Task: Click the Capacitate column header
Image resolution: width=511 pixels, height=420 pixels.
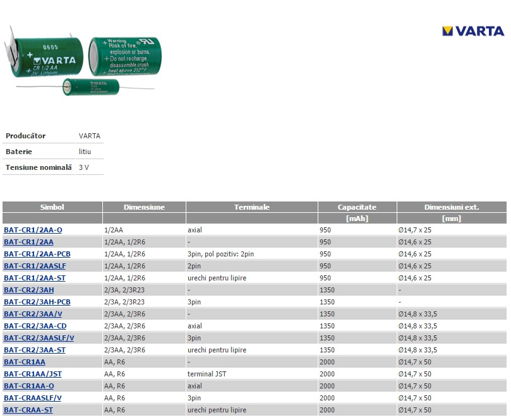Action: 357,207
